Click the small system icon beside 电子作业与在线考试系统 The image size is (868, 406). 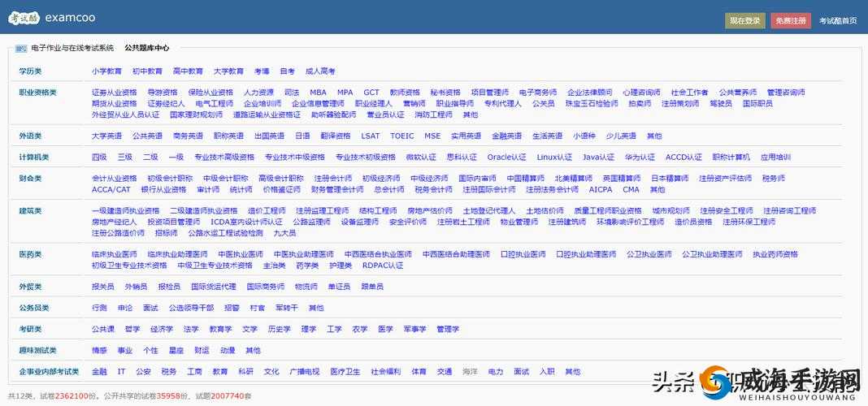coord(21,49)
